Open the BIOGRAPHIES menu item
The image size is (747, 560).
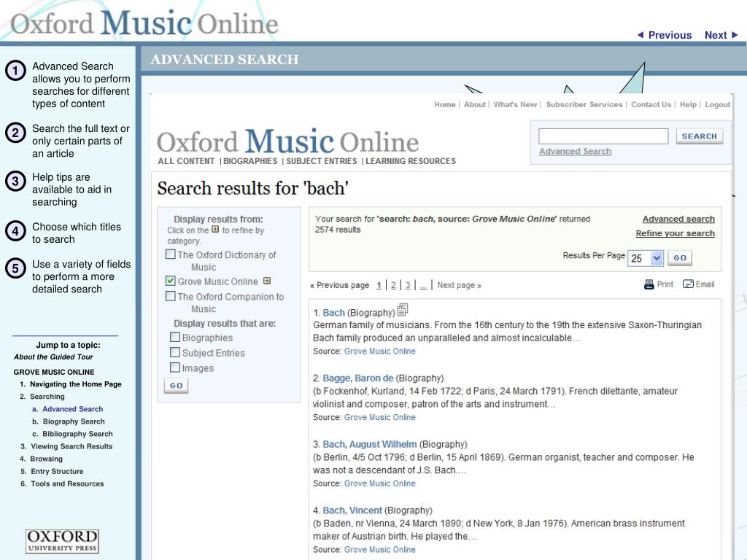250,161
